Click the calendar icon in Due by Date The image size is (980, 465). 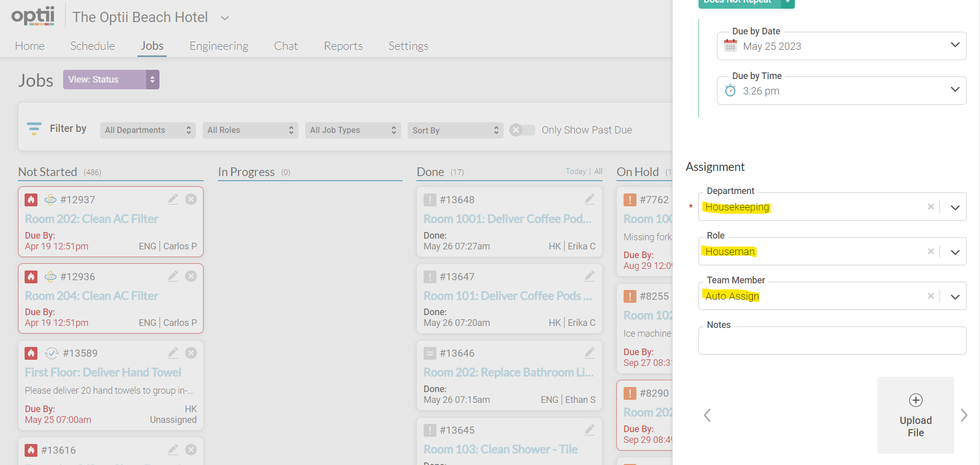pos(730,46)
